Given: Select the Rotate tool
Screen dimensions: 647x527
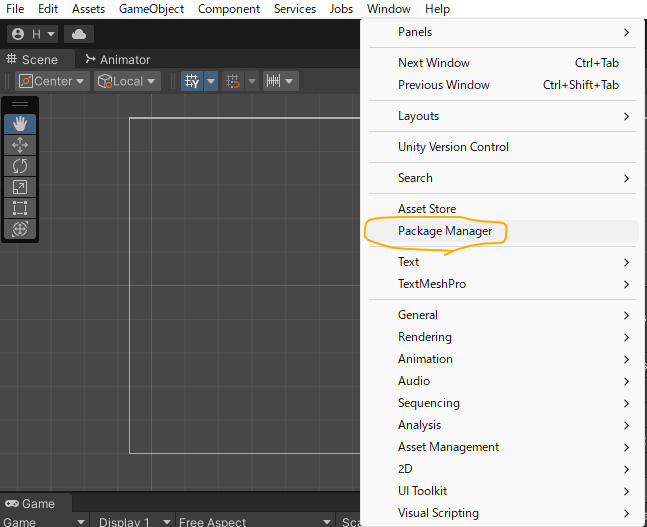Looking at the screenshot, I should 20,166.
